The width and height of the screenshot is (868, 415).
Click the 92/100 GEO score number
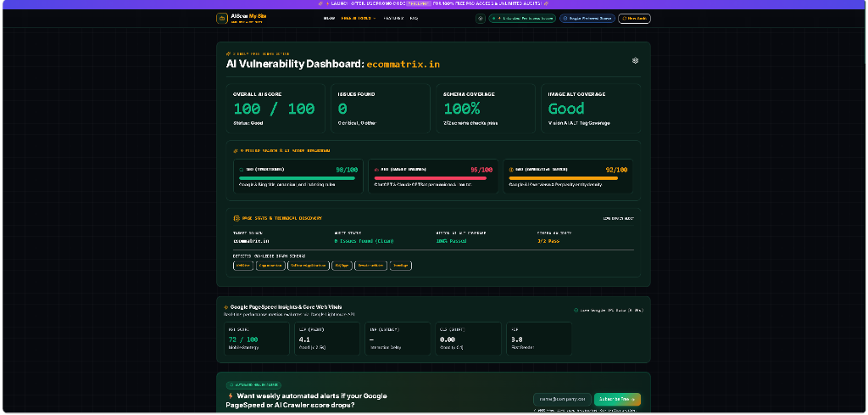(617, 170)
